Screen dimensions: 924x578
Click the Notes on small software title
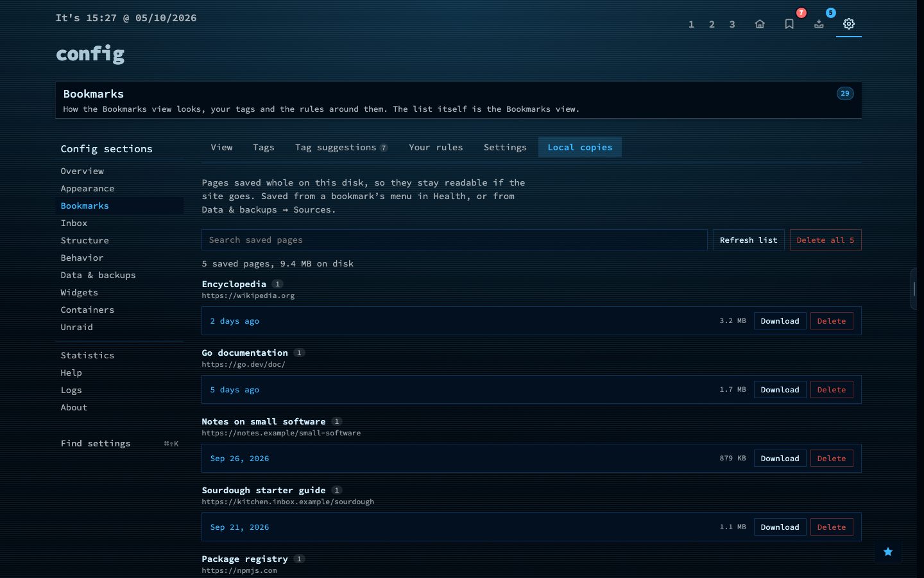click(x=264, y=421)
